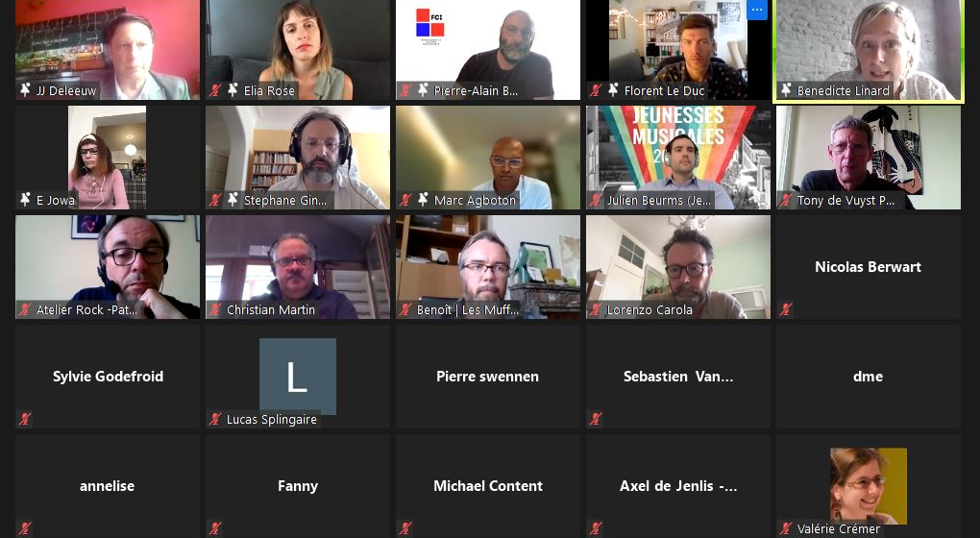Click the pin icon on Benedicte Linard's tile

pos(786,90)
